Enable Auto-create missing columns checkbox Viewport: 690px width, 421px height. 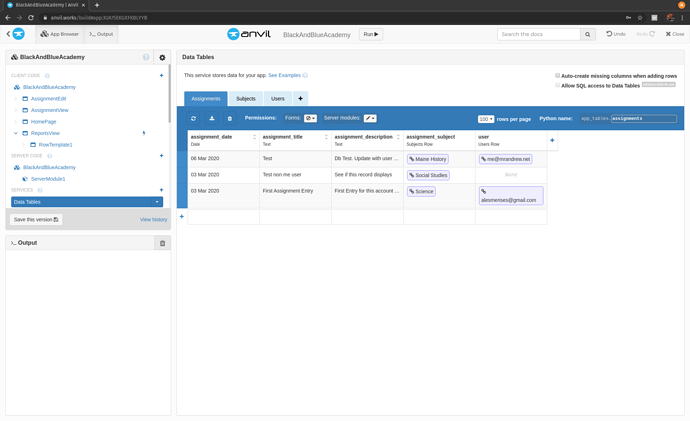coord(558,76)
